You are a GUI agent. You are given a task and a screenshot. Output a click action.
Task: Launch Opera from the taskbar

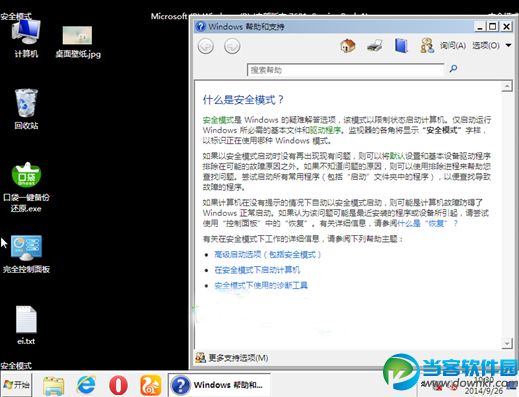click(x=118, y=385)
